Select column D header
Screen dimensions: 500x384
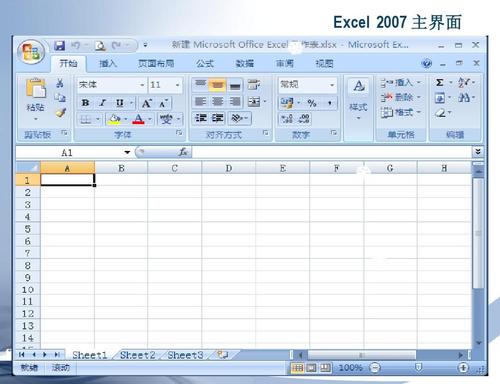coord(229,168)
